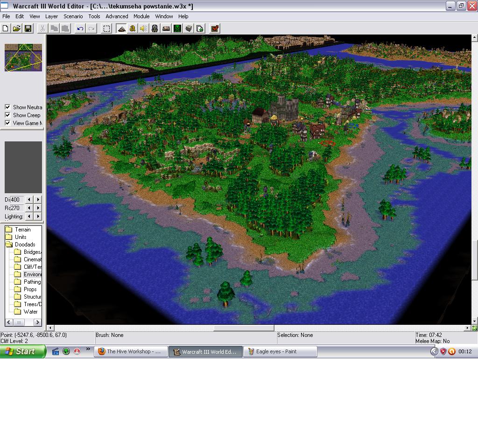The width and height of the screenshot is (478, 448).
Task: Switch to Eagle eyes - Paint taskbar window
Action: click(280, 351)
